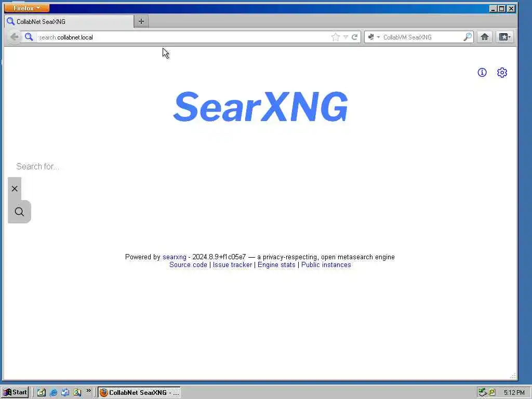The image size is (532, 399).
Task: Bookmark this page with the star icon
Action: click(x=336, y=37)
